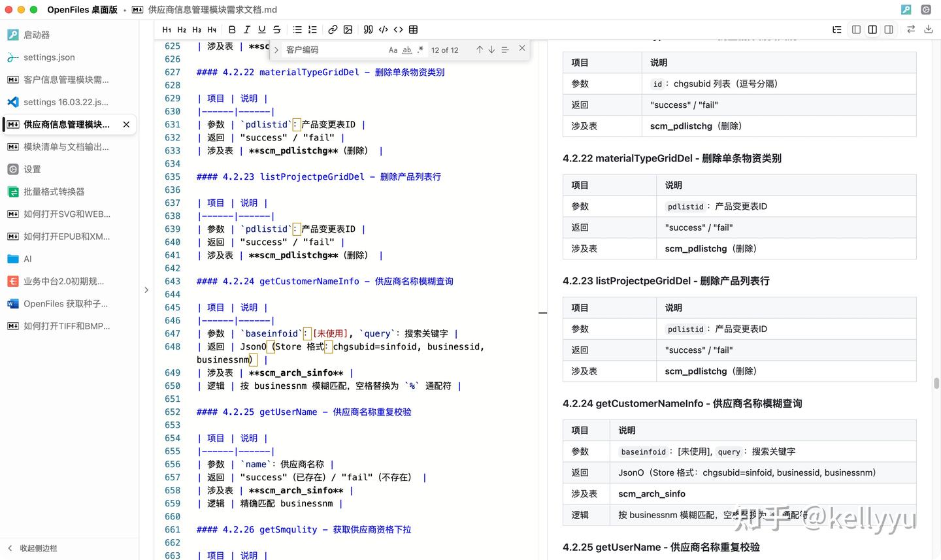Click the 客户编码 search input field
This screenshot has height=560, width=941.
point(333,50)
